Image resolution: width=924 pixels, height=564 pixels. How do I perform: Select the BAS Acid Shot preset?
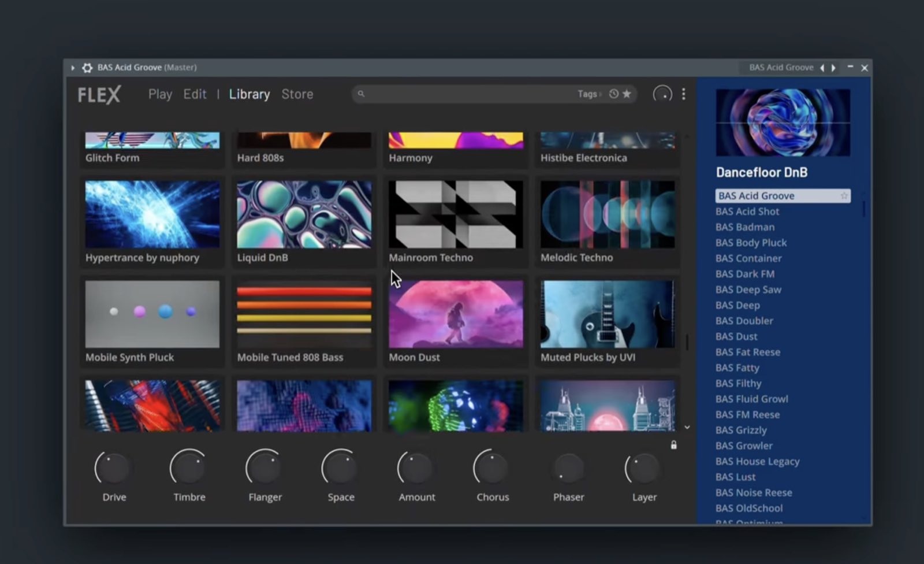[747, 211]
